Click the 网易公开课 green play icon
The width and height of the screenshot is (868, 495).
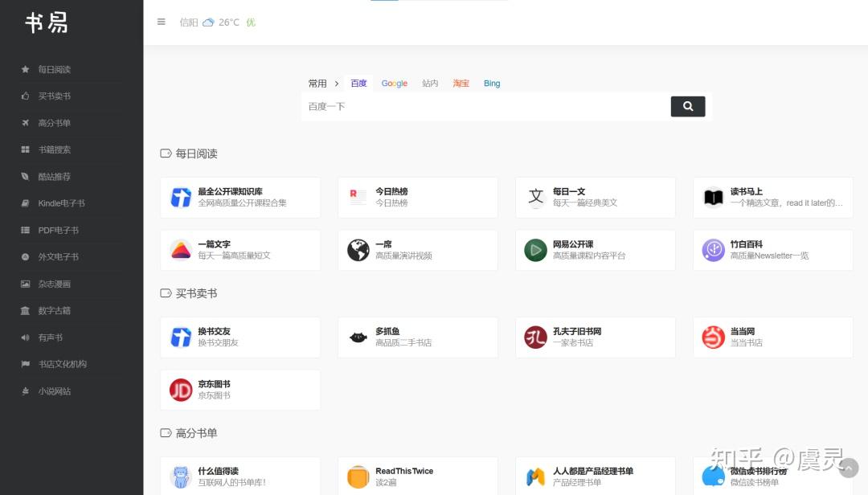point(535,250)
